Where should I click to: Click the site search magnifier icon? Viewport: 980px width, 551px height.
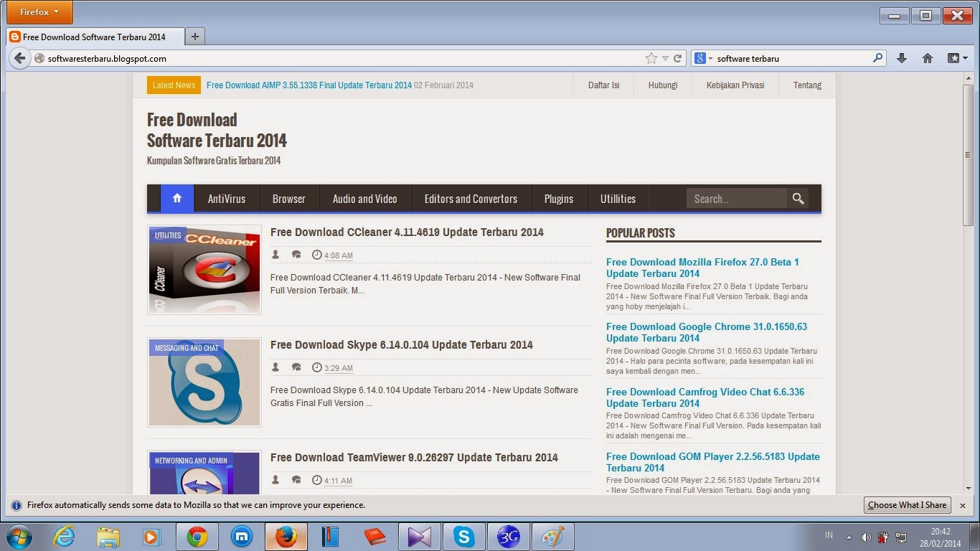[x=798, y=198]
